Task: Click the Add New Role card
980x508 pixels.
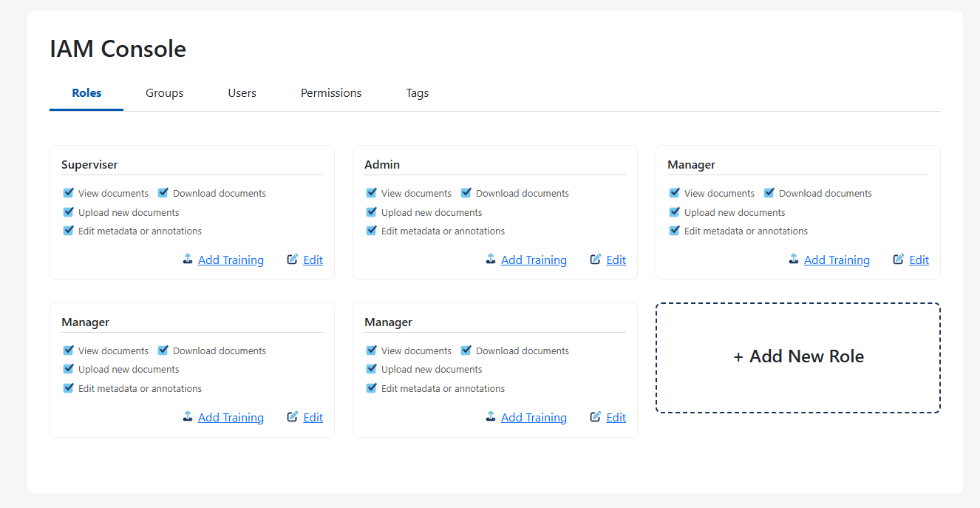Action: coord(798,357)
